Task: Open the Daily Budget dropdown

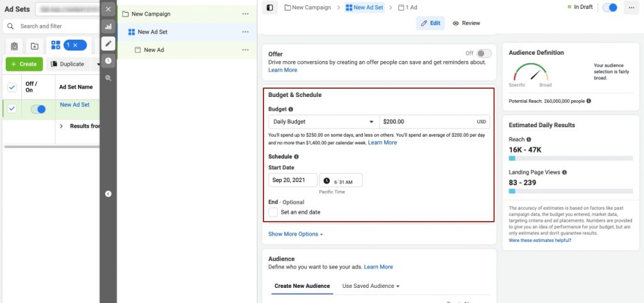Action: coord(324,122)
